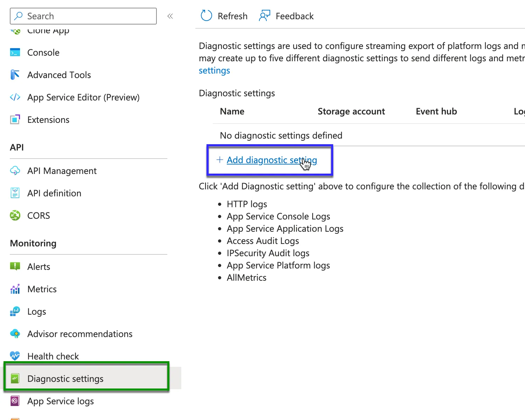Click App Service Editor code icon
This screenshot has height=420, width=525.
(15, 97)
